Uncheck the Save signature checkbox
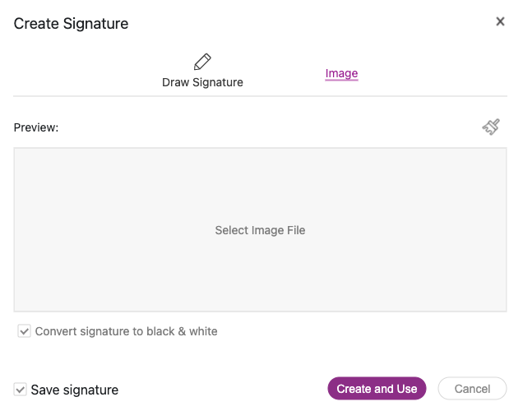The height and width of the screenshot is (420, 523). [21, 390]
